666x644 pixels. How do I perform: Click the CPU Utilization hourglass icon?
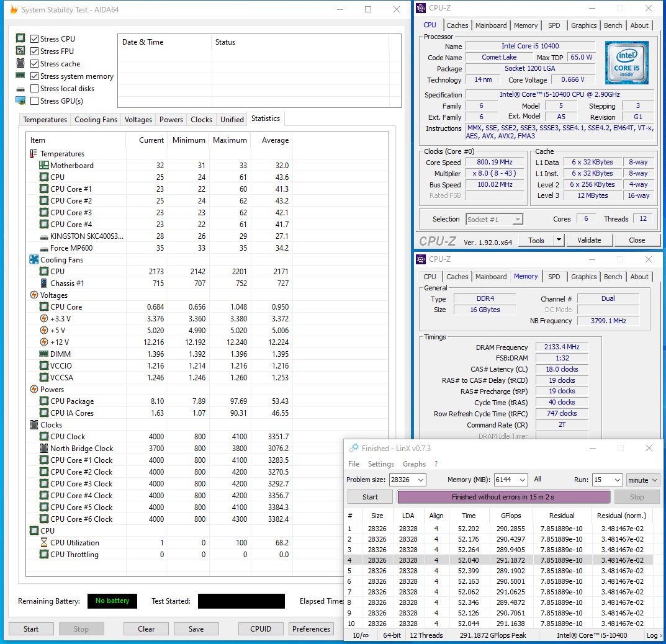[44, 543]
